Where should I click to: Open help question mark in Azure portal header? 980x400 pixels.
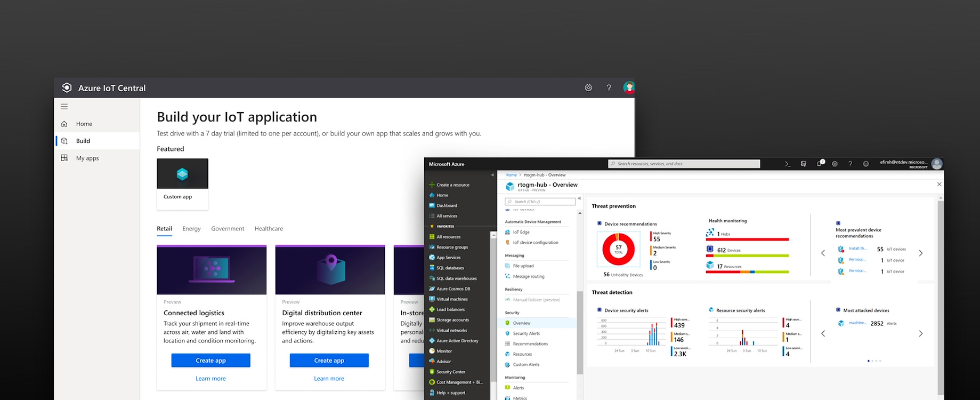(x=850, y=164)
